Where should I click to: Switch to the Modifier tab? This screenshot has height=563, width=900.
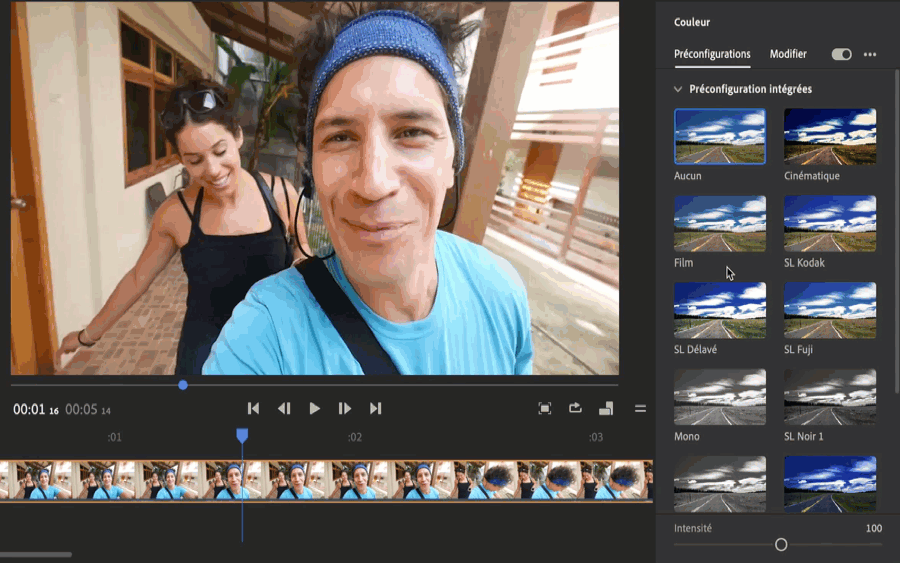[788, 54]
